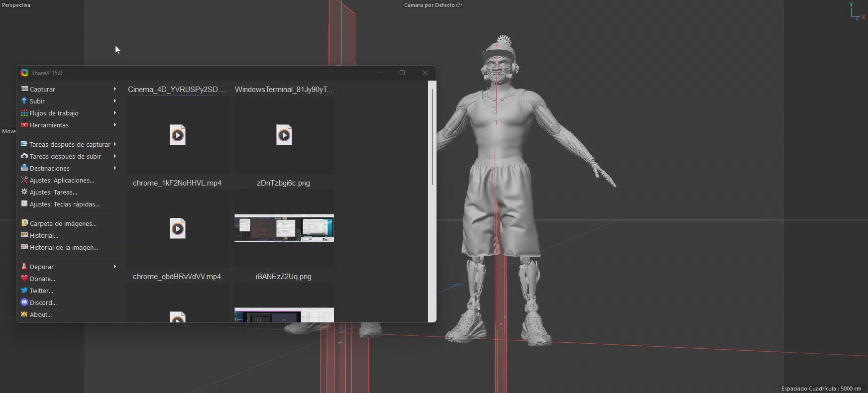Click the Subir upload arrow icon

pos(24,101)
